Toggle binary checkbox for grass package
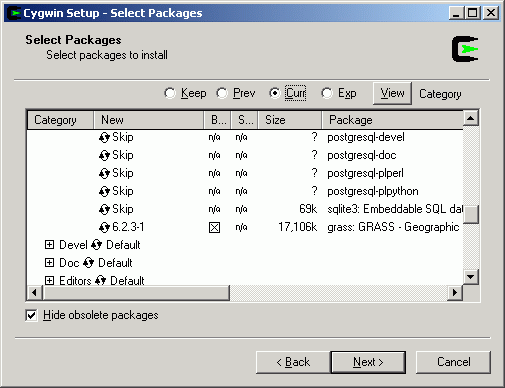505x388 pixels. [214, 228]
